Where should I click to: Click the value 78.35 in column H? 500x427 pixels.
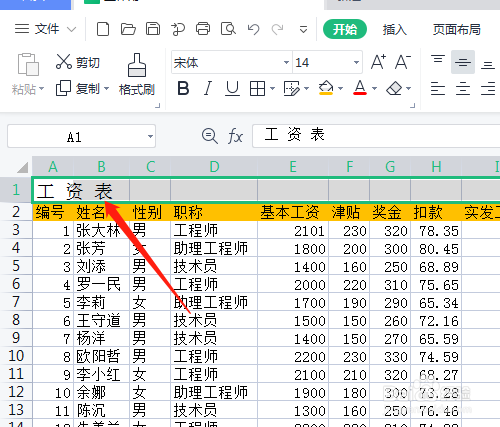[439, 231]
